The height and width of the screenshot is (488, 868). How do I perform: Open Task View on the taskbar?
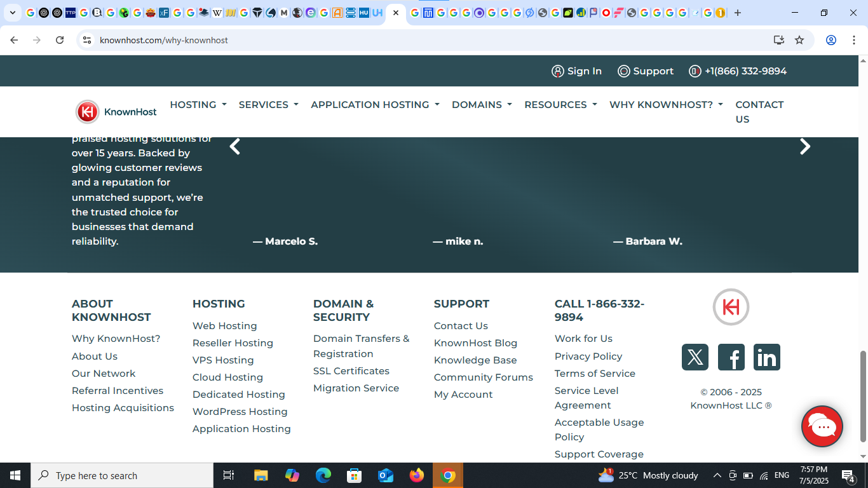(229, 475)
